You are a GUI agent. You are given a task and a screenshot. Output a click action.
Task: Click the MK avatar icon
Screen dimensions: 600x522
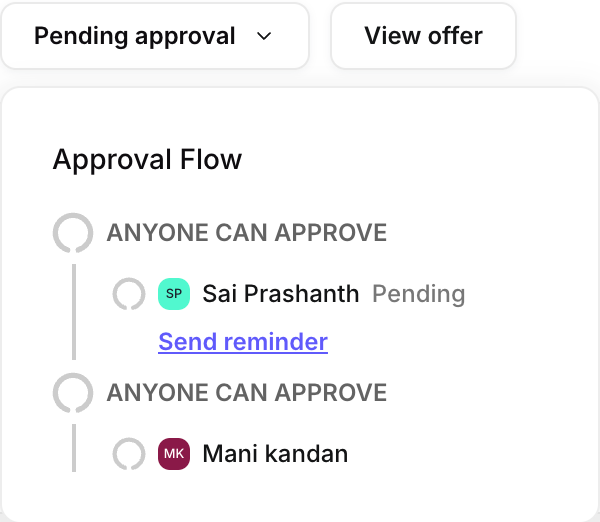pos(174,454)
